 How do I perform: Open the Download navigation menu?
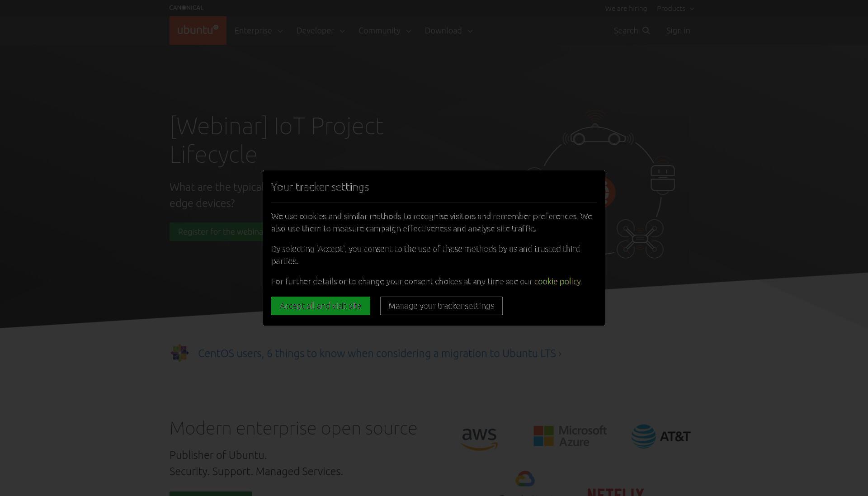pos(443,30)
